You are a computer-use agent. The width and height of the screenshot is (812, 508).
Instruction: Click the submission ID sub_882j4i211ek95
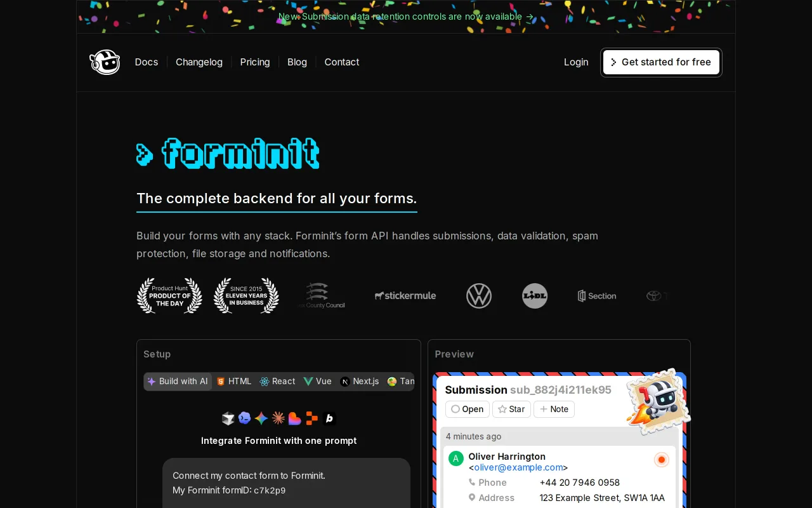tap(561, 390)
